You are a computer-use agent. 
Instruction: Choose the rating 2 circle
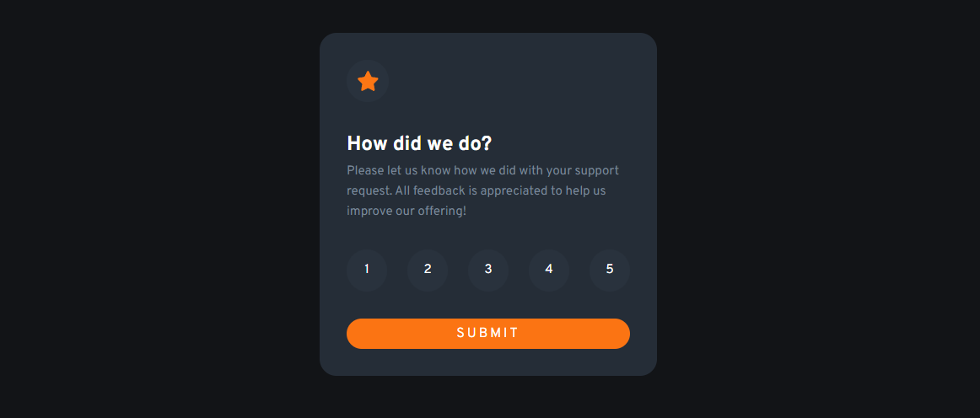tap(428, 270)
